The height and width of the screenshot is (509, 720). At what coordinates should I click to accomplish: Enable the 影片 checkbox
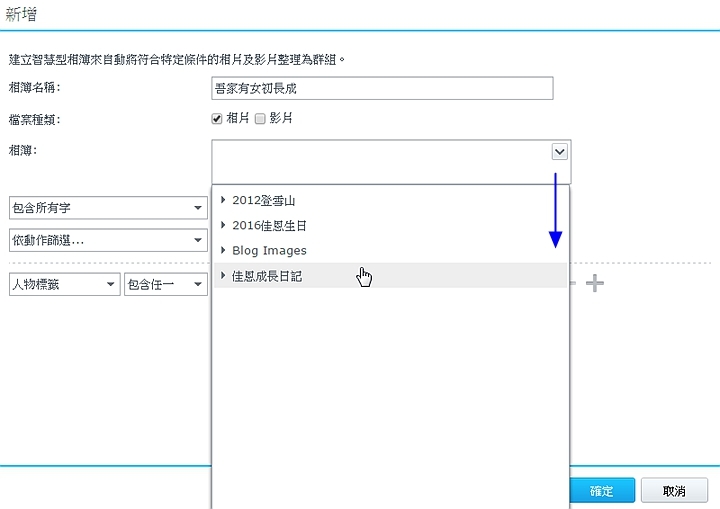(260, 118)
